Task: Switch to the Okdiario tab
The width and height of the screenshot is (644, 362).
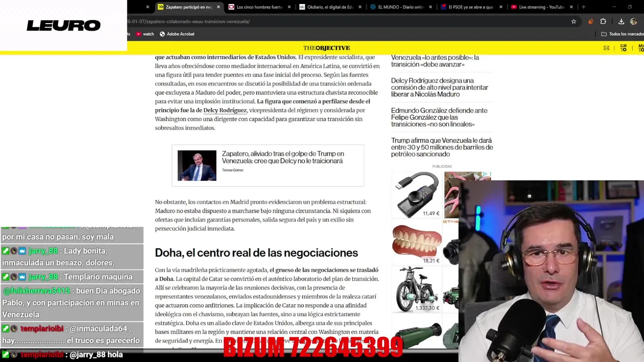Action: coord(330,7)
